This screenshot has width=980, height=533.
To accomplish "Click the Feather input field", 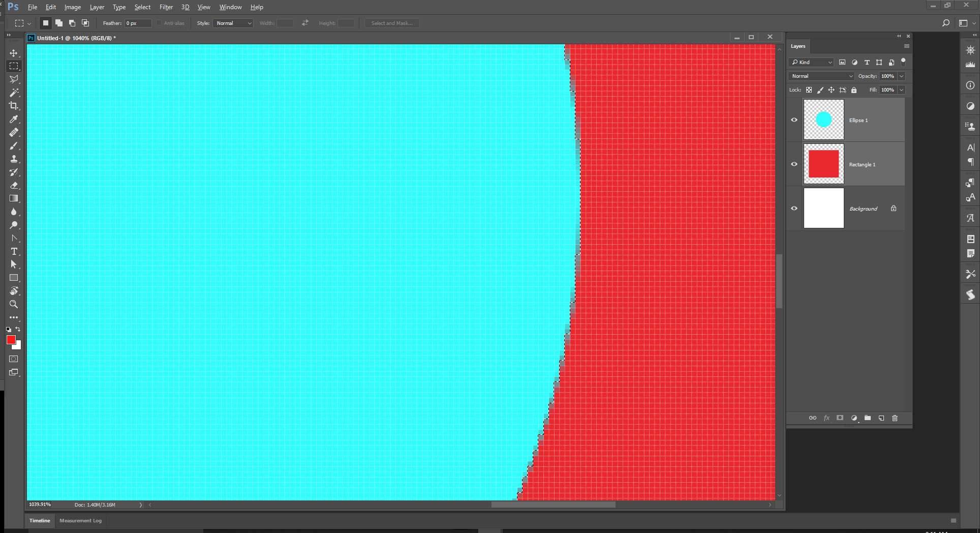I will (138, 23).
